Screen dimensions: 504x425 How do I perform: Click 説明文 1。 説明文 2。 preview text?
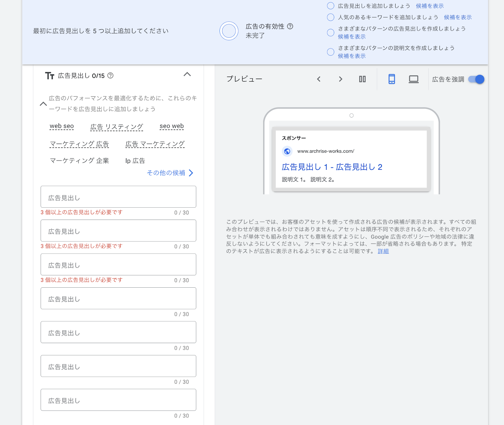pos(308,179)
